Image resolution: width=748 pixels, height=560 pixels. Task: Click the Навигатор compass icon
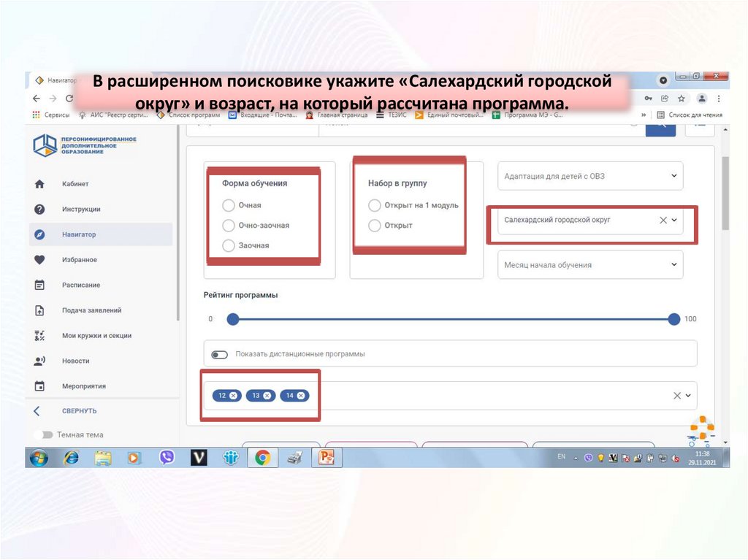pos(39,234)
